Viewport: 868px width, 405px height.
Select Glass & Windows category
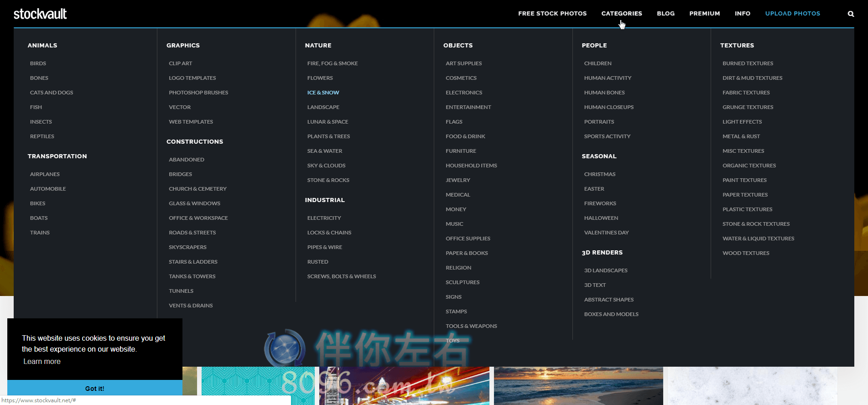coord(194,203)
